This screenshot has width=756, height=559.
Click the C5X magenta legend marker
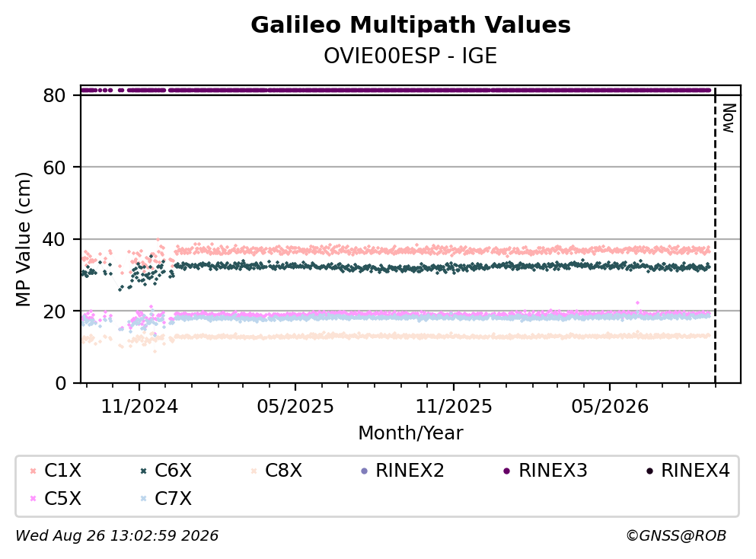[33, 499]
